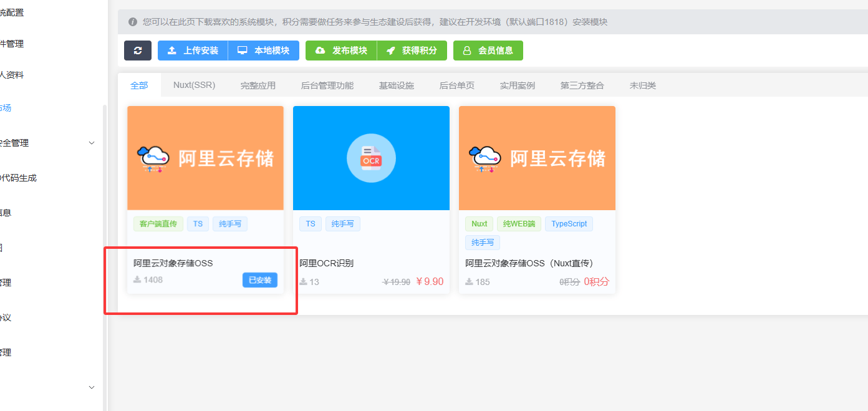Click the 获得积分 earn points button

412,51
